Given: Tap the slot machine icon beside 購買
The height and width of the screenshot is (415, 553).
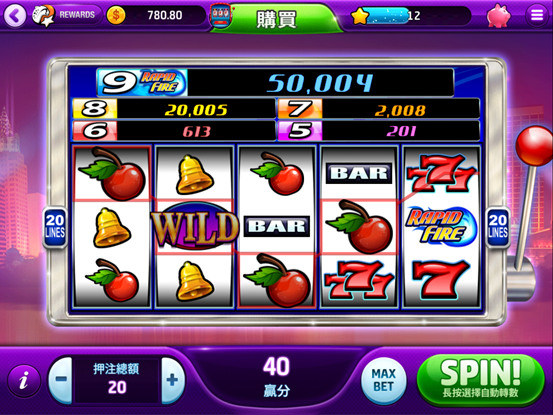Looking at the screenshot, I should [x=221, y=16].
